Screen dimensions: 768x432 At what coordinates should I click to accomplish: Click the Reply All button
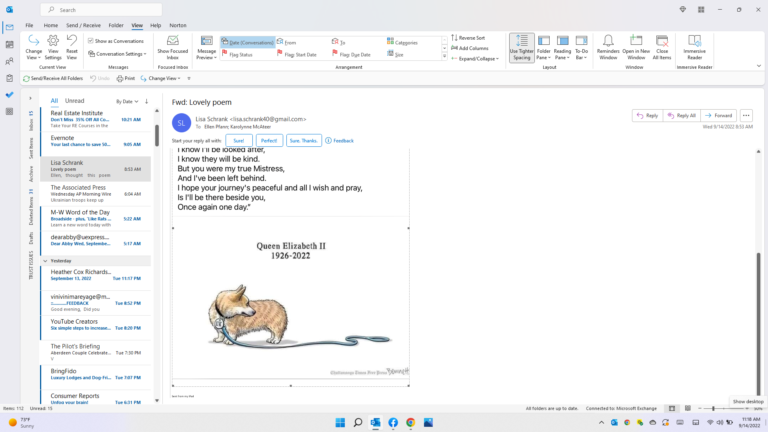coord(681,116)
